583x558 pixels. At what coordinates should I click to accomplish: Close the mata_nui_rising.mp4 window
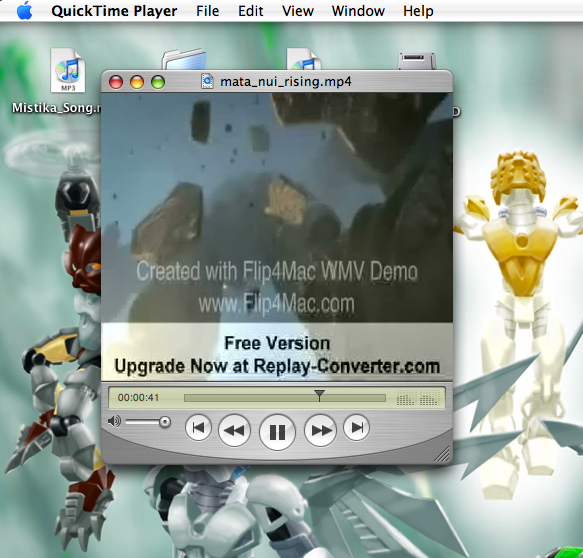coord(116,82)
